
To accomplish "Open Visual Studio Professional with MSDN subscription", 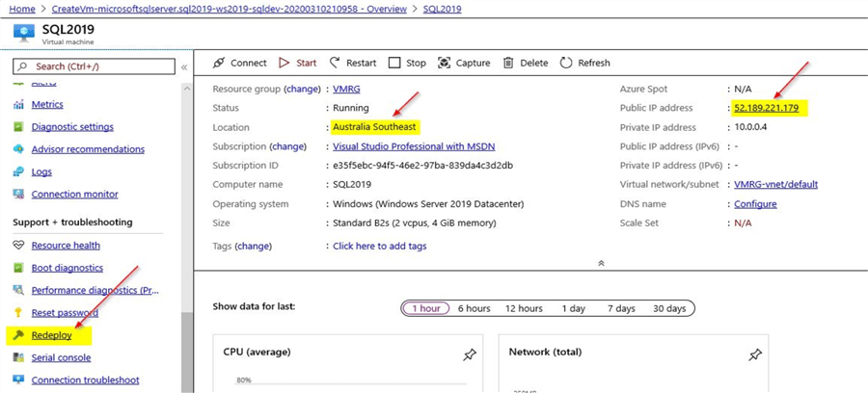I will tap(414, 147).
